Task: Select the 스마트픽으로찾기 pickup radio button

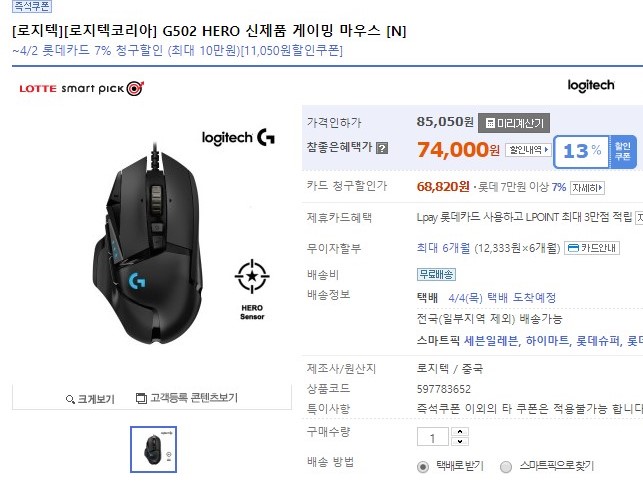Action: [506, 467]
